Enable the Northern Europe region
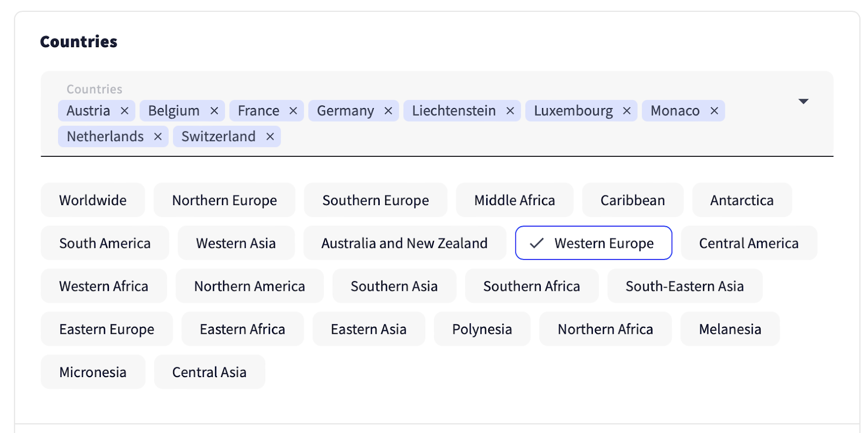 pyautogui.click(x=224, y=200)
